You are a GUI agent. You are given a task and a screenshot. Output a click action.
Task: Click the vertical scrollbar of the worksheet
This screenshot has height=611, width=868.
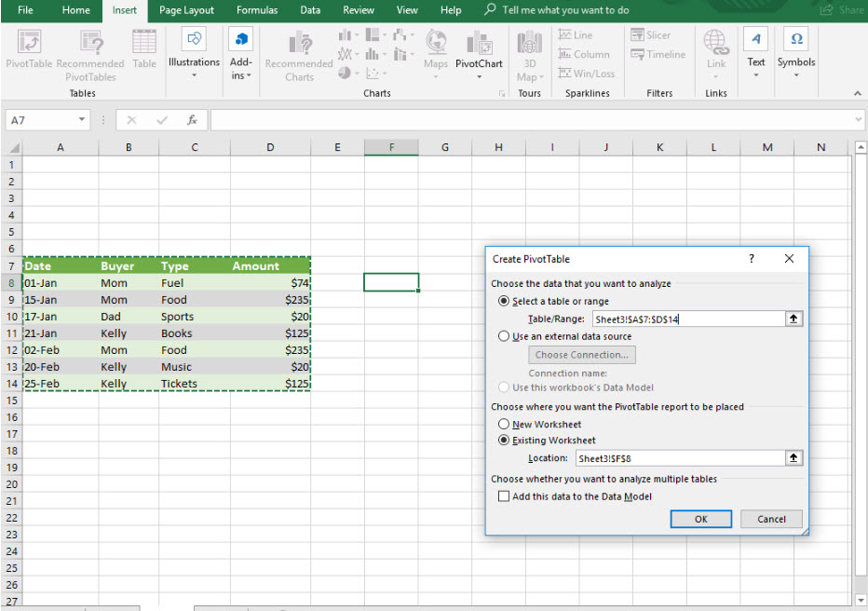(x=861, y=373)
